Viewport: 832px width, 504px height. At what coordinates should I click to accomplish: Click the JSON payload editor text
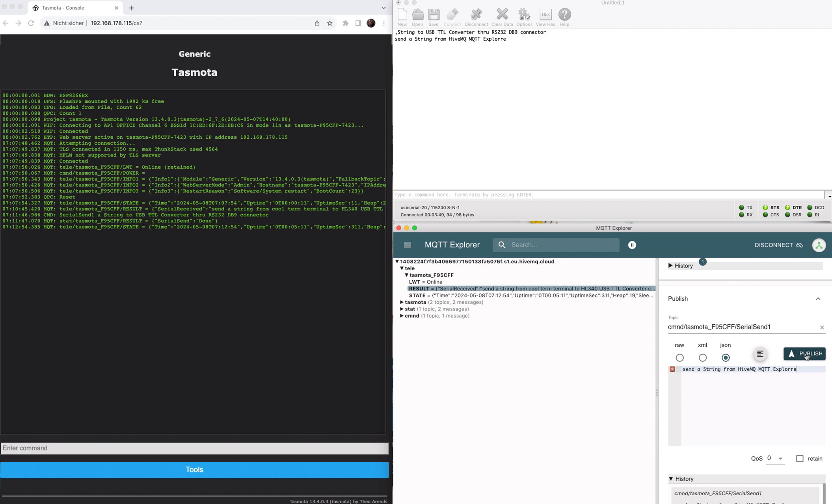[x=739, y=369]
